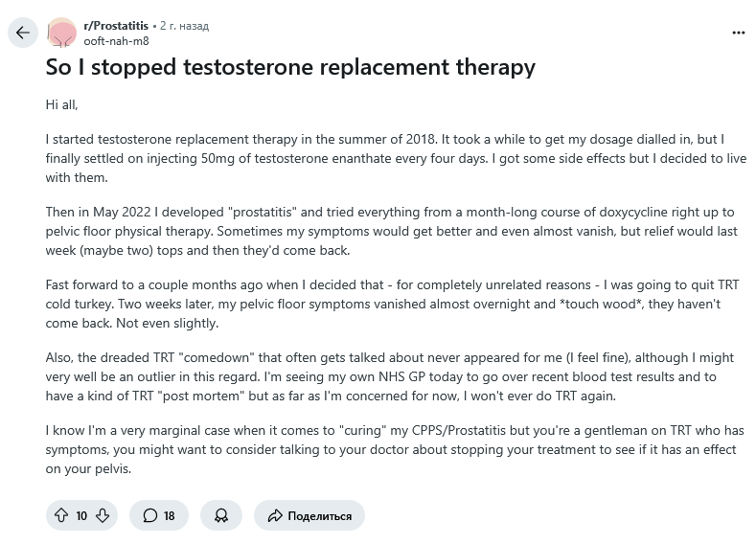
Task: Open the r/Prostatitis community avatar
Action: pos(61,33)
